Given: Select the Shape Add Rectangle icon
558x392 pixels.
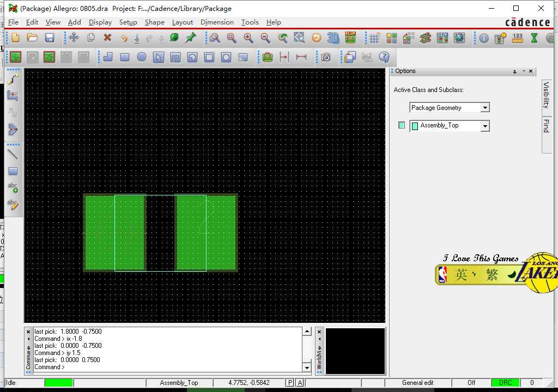Looking at the screenshot, I should tap(125, 57).
